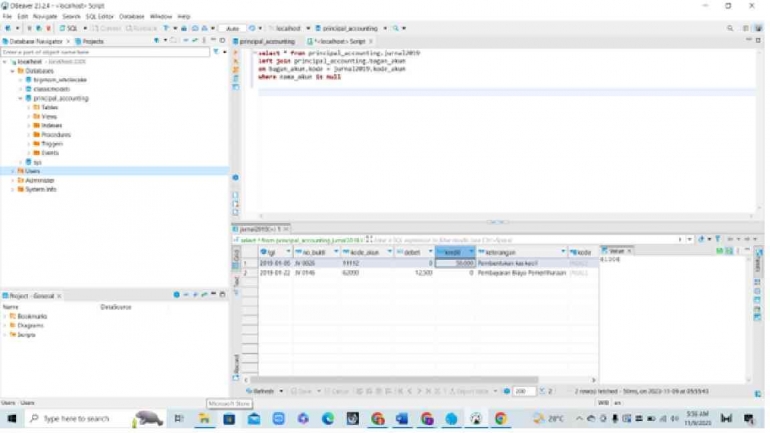Click the row count refresh icon
This screenshot has width=770, height=433.
(542, 391)
